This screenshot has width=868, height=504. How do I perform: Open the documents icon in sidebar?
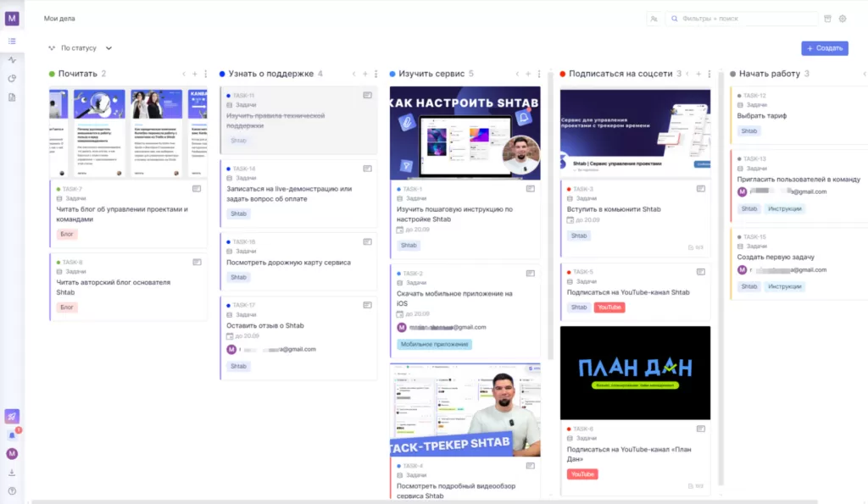(x=12, y=97)
